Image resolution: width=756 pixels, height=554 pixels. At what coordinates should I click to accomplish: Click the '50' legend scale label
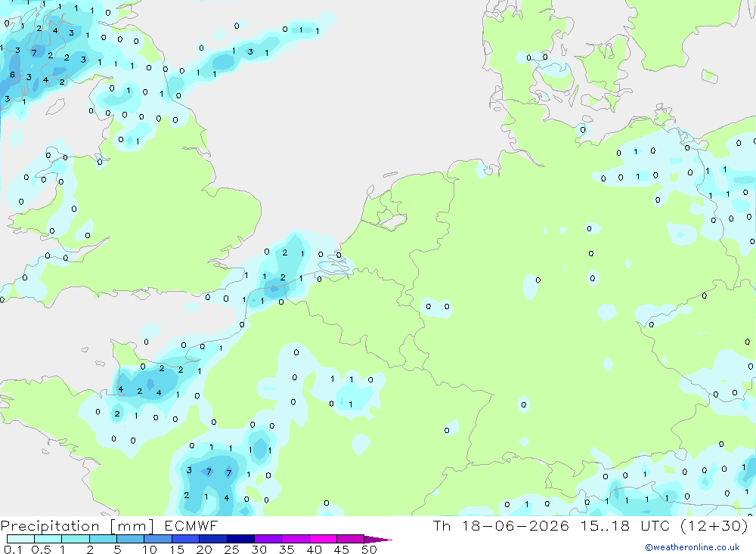tap(369, 549)
